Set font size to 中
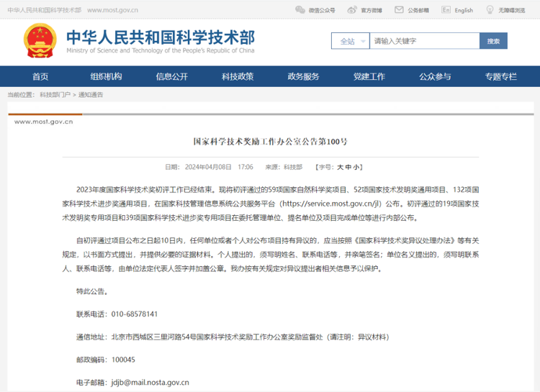 point(348,168)
